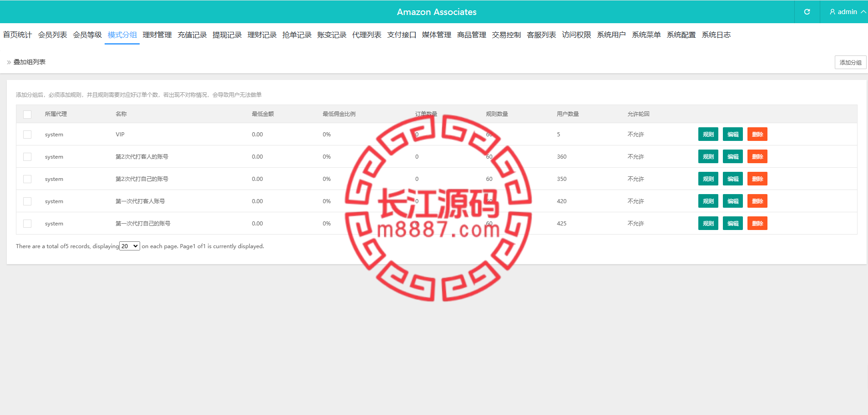Click user count 360 cell
This screenshot has height=415, width=868.
click(x=562, y=157)
